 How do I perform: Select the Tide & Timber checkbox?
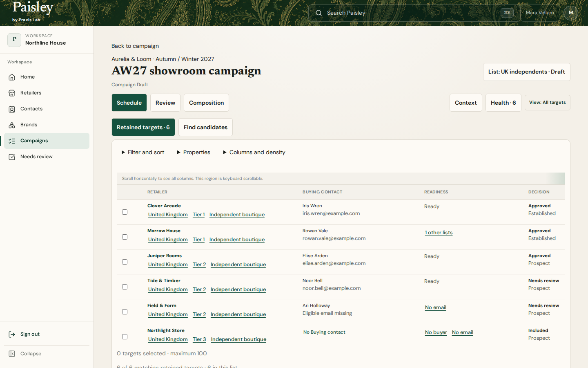tap(125, 287)
